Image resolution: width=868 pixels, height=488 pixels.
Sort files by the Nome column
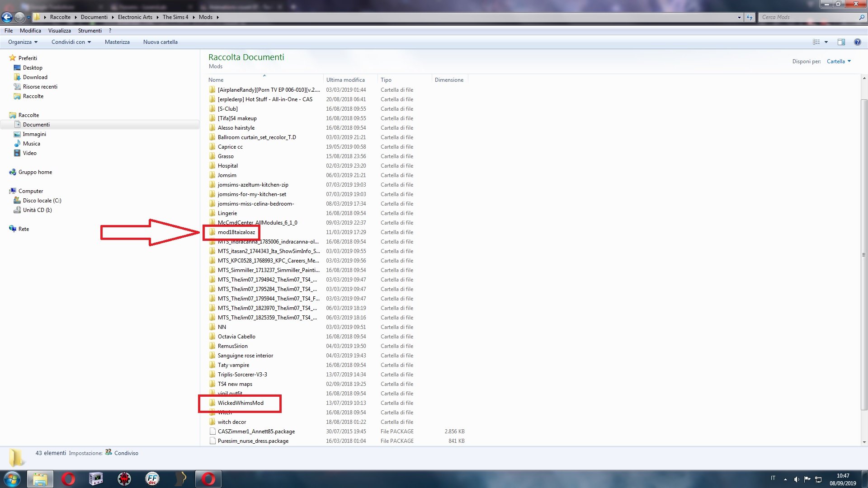[264, 80]
